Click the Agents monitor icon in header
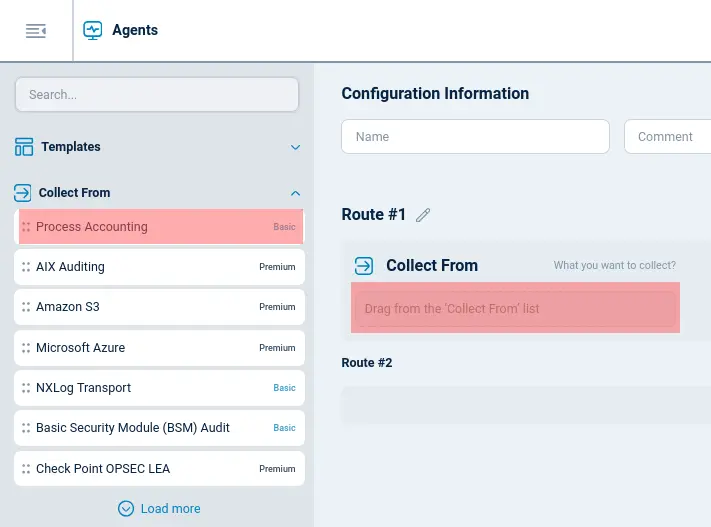The image size is (711, 527). tap(93, 30)
